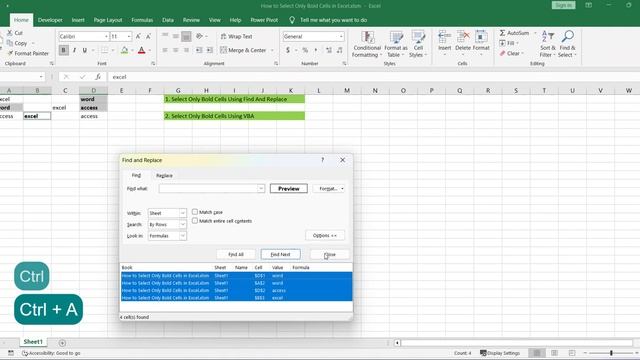The image size is (640, 360).
Task: Apply the red Font Color
Action: (142, 50)
